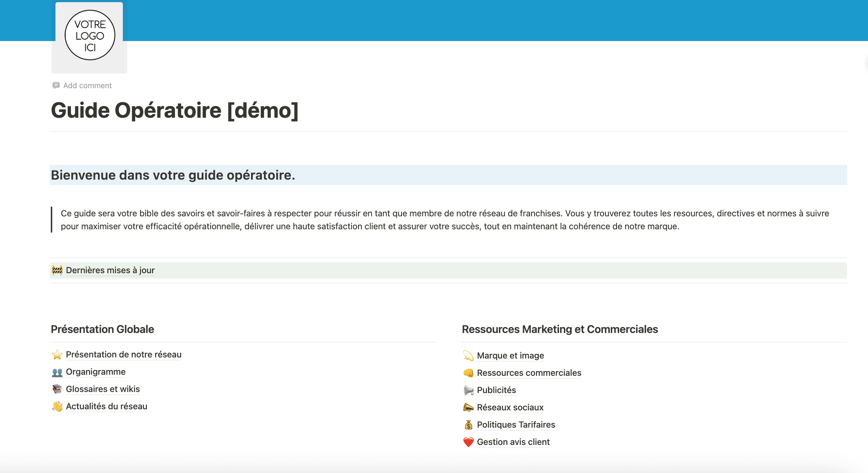The height and width of the screenshot is (473, 868).
Task: Open Actualités du réseau page
Action: click(107, 406)
